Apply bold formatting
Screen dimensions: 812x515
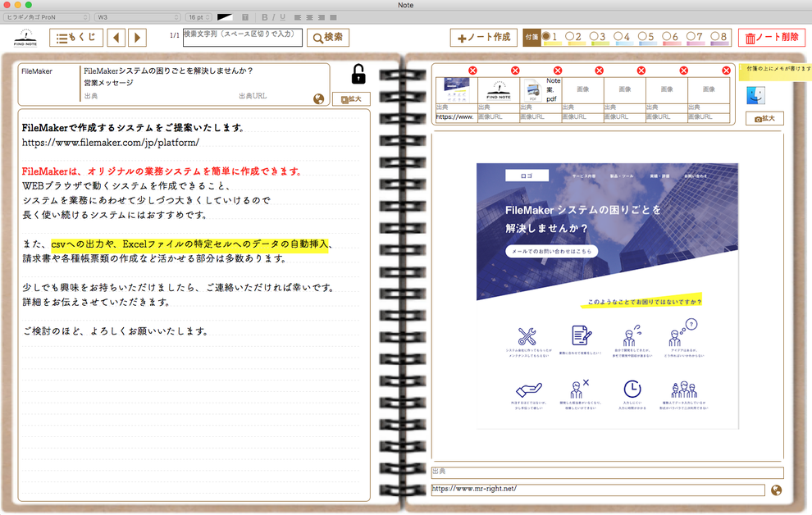(265, 17)
